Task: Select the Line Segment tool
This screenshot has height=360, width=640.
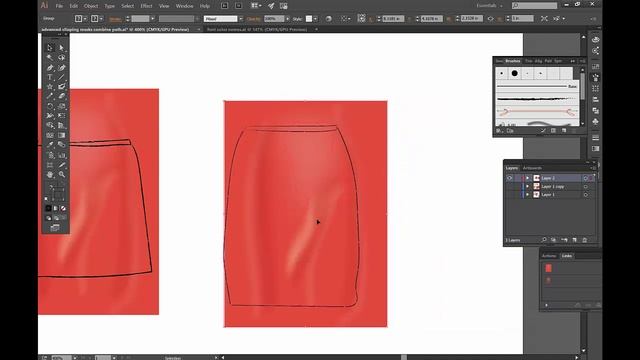Action: pos(62,77)
